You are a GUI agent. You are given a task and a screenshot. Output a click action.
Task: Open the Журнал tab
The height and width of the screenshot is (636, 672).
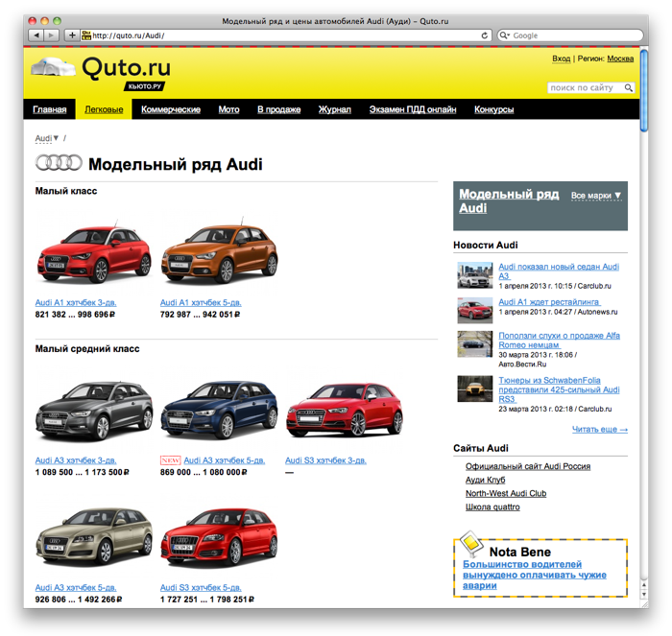pyautogui.click(x=334, y=109)
